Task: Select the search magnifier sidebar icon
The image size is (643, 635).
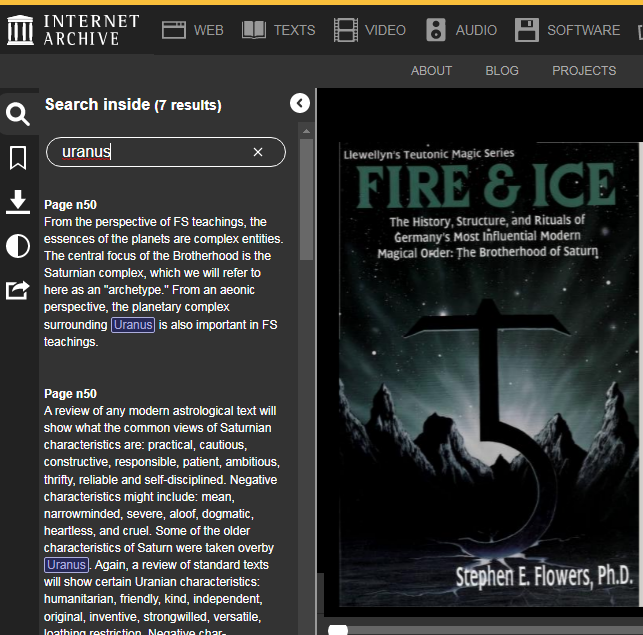Action: click(18, 114)
